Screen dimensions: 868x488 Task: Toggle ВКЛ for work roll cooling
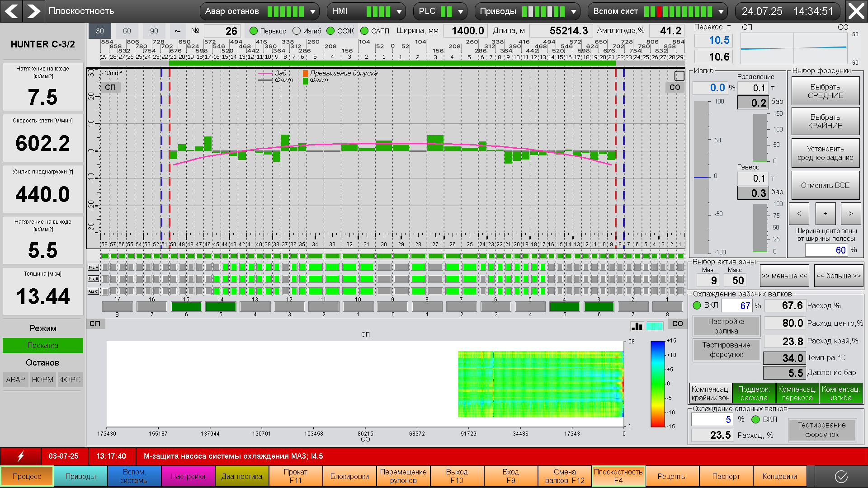point(697,305)
